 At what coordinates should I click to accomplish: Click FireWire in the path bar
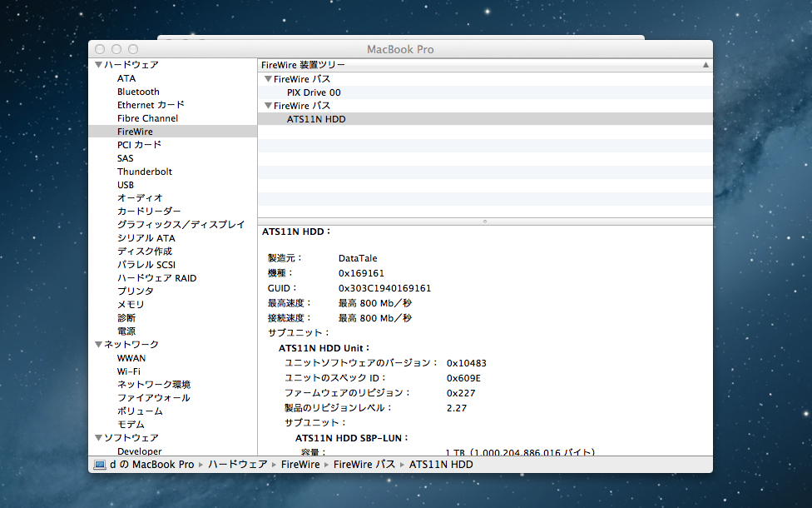[x=300, y=465]
